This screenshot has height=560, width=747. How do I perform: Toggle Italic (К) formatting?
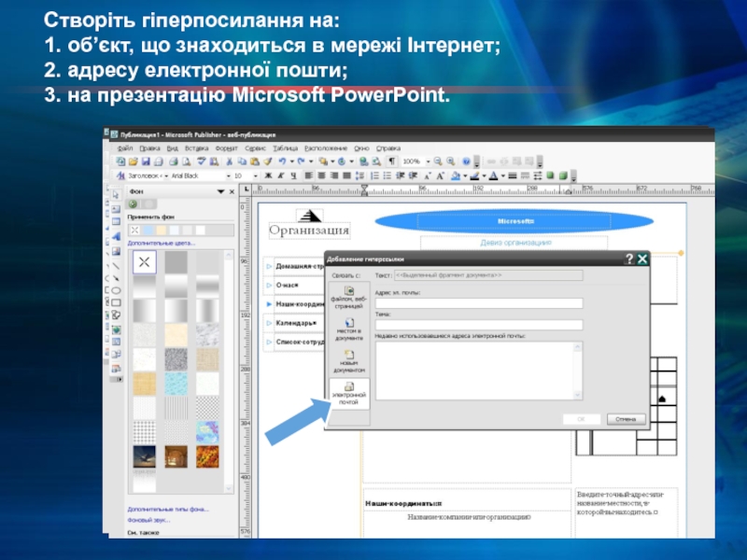tap(281, 175)
